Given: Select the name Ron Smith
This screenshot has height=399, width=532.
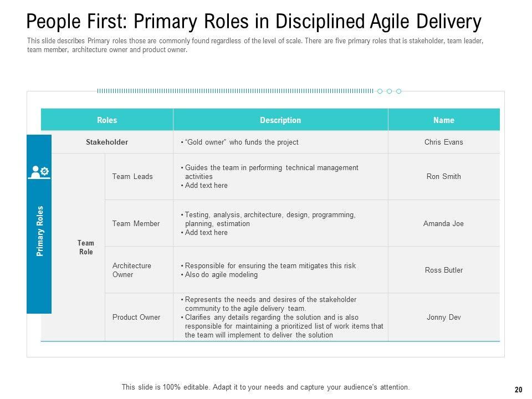Looking at the screenshot, I should (x=443, y=177).
